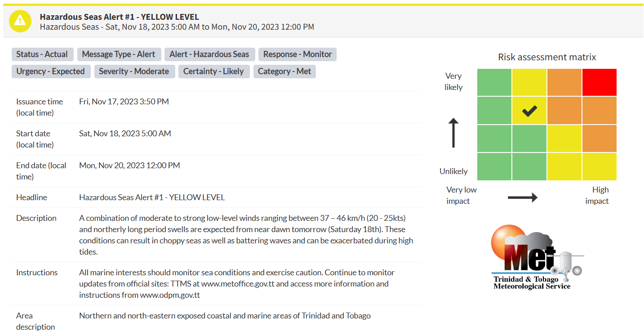Screen dimensions: 644x336
Task: Click the Risk assessment matrix heading
Action: (547, 57)
